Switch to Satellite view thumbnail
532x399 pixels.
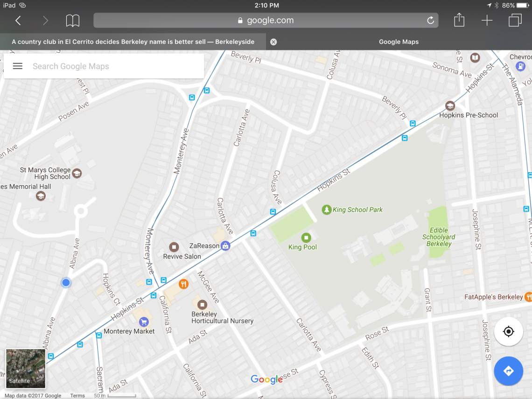coord(26,369)
